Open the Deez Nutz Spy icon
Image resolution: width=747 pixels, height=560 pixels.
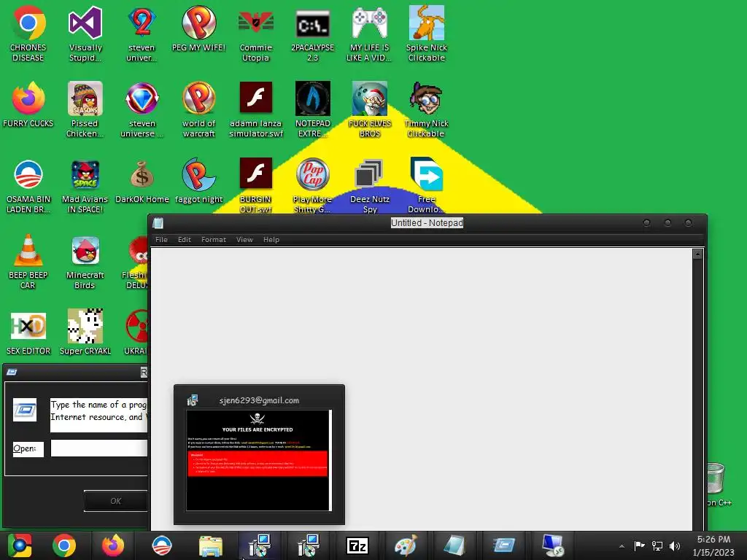[x=369, y=186]
